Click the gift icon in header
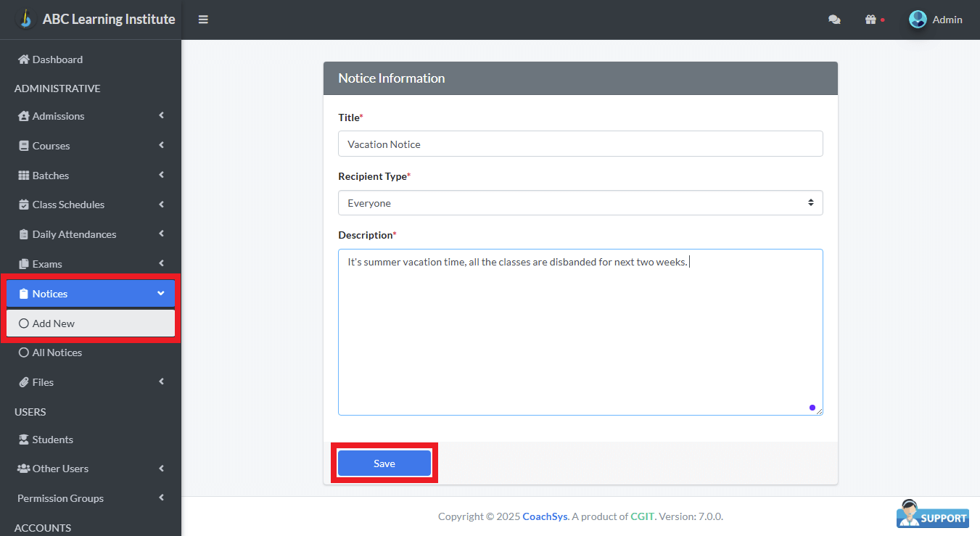 click(871, 20)
